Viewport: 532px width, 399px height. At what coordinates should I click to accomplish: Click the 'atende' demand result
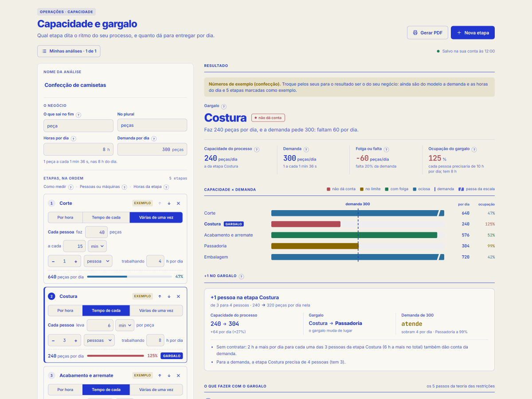(412, 324)
